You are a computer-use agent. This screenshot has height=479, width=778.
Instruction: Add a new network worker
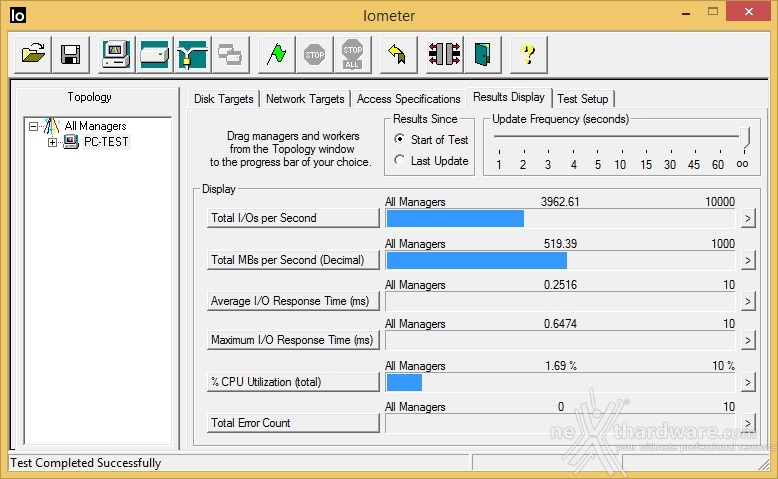[192, 55]
